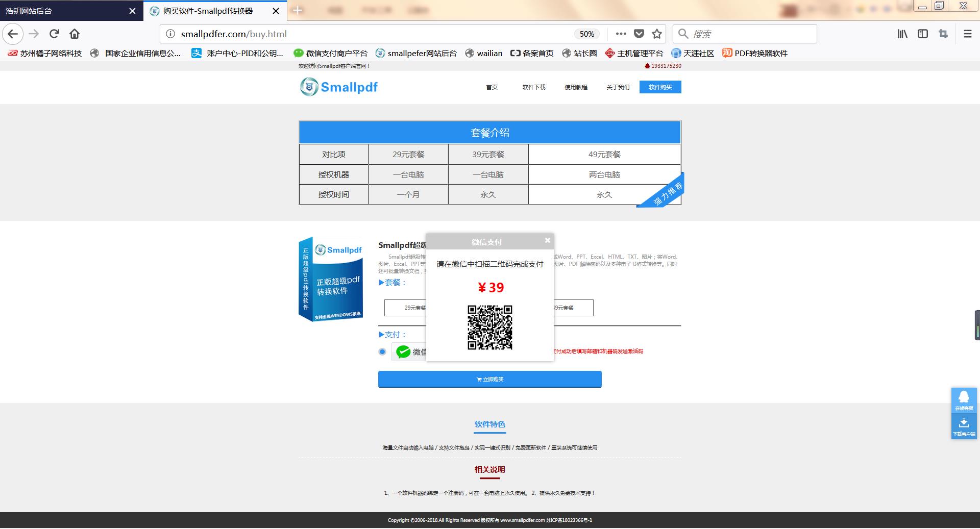Open the Library dropdown menu
The image size is (980, 529).
tap(902, 34)
